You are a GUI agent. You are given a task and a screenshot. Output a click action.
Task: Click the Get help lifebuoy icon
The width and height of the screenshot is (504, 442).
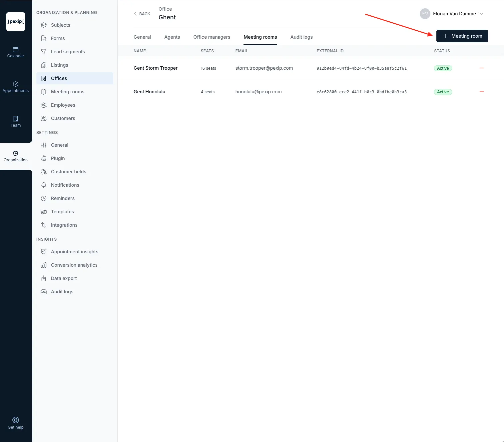(x=16, y=420)
